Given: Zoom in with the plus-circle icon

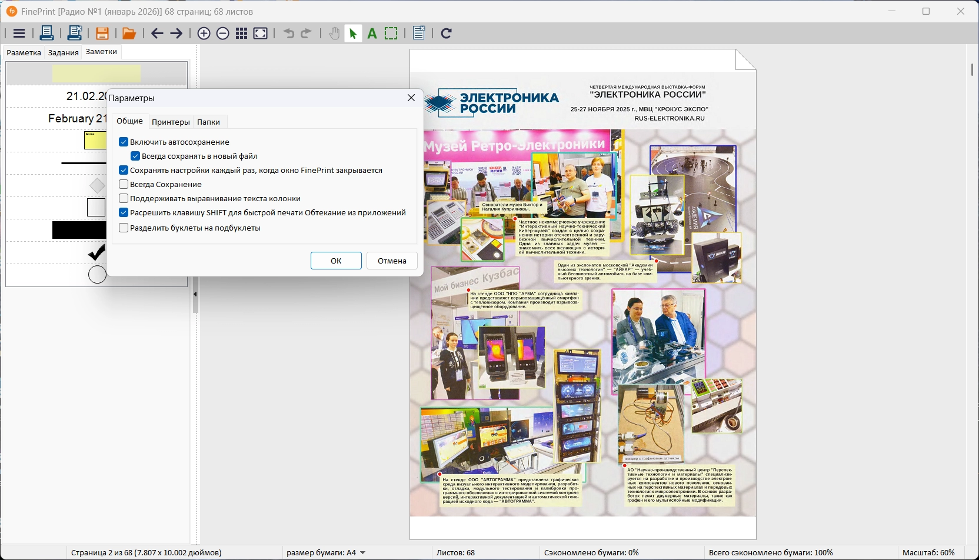Looking at the screenshot, I should click(x=204, y=34).
